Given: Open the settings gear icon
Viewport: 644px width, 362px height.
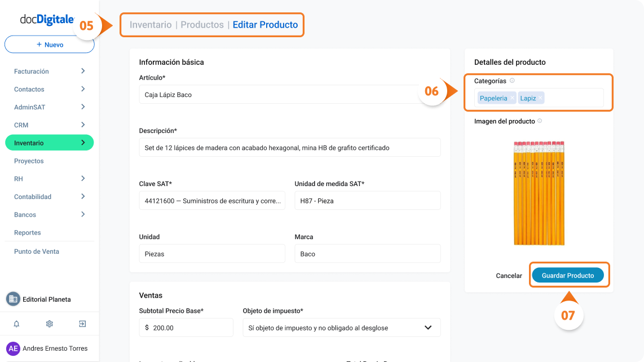Looking at the screenshot, I should [49, 324].
